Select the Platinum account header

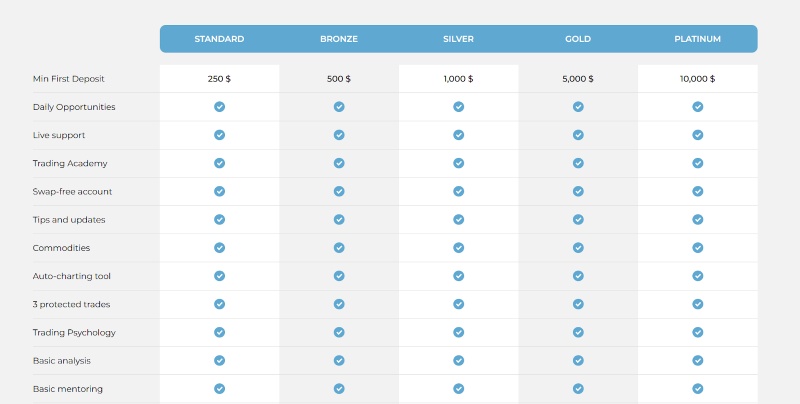(698, 39)
